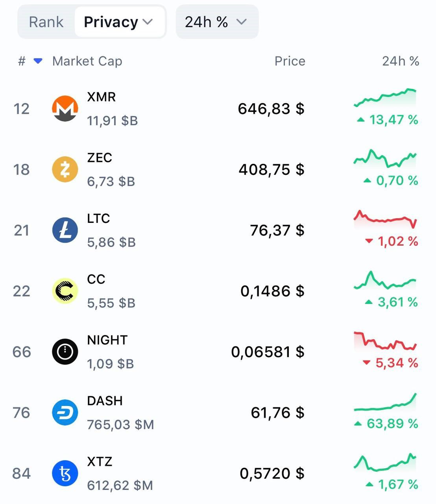Open the 24h % timeframe dropdown
The height and width of the screenshot is (504, 436).
pyautogui.click(x=216, y=22)
